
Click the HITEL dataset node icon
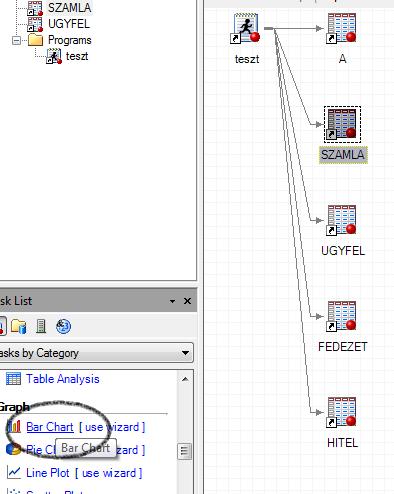[x=342, y=413]
